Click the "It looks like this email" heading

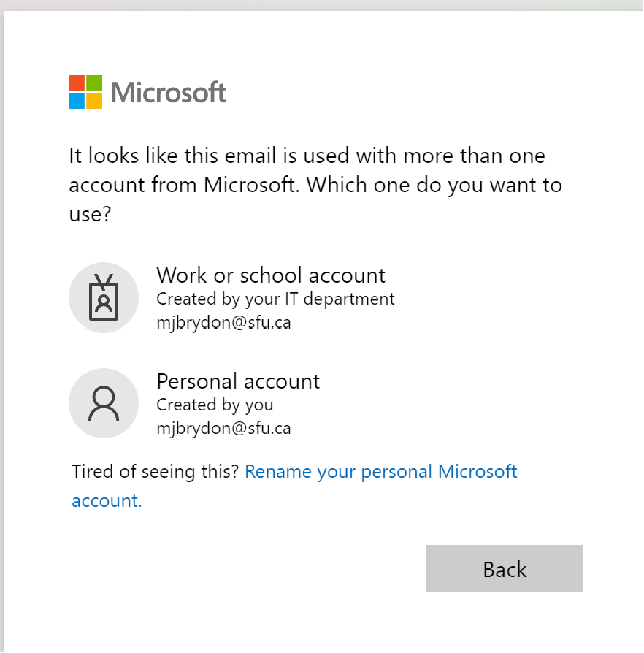coord(307,156)
